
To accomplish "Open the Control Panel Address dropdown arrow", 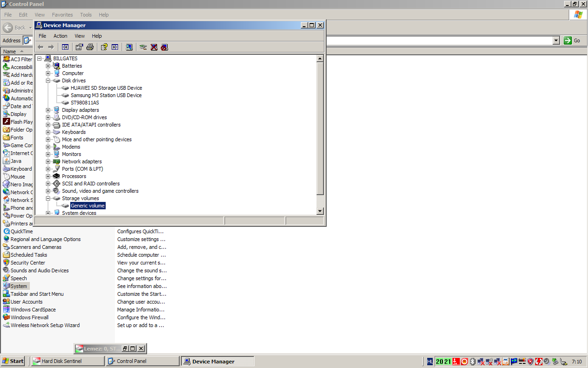I will [x=556, y=40].
